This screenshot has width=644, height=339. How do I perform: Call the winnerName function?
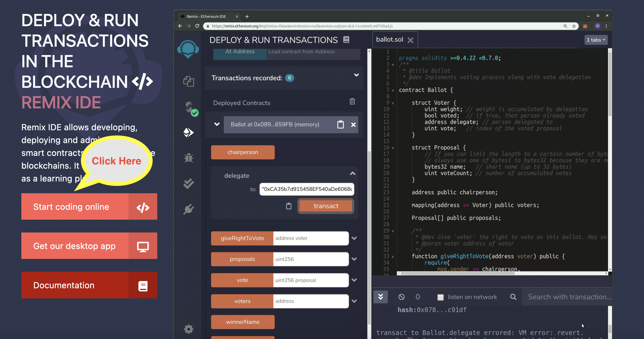pyautogui.click(x=243, y=322)
